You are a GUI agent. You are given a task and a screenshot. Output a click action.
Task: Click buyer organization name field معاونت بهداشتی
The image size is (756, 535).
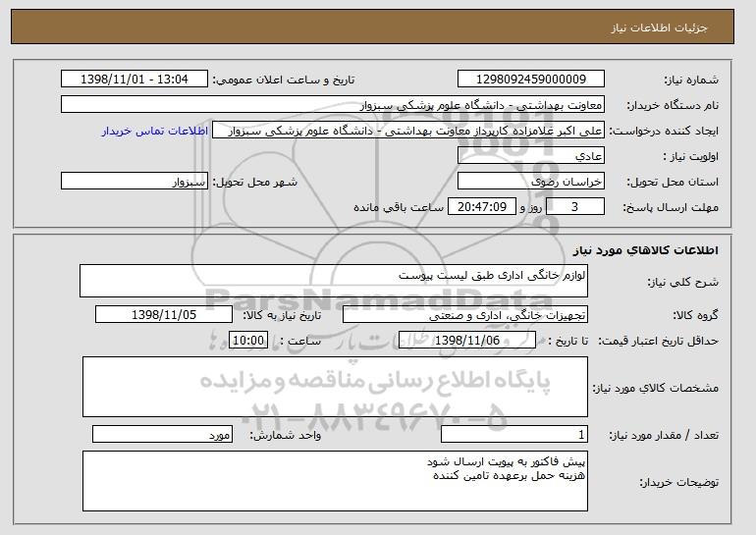point(333,105)
